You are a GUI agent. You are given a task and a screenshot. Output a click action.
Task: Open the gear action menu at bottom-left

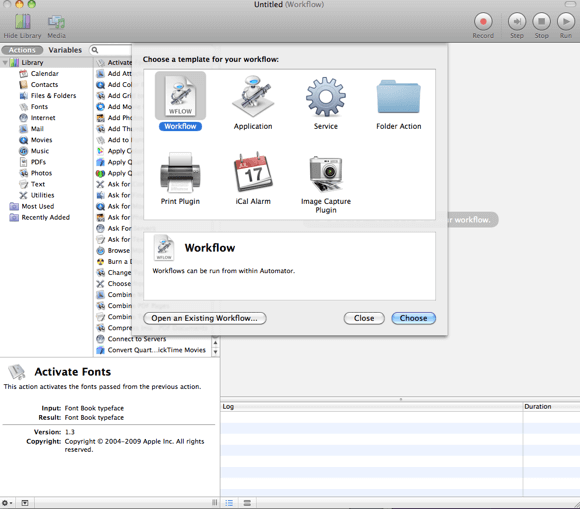tap(7, 503)
